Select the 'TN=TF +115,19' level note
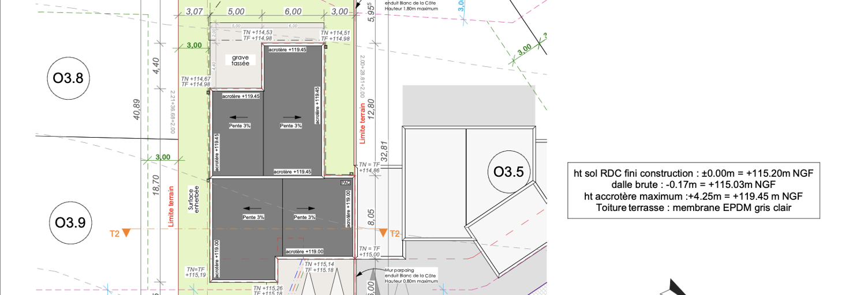The image size is (868, 295). [196, 272]
